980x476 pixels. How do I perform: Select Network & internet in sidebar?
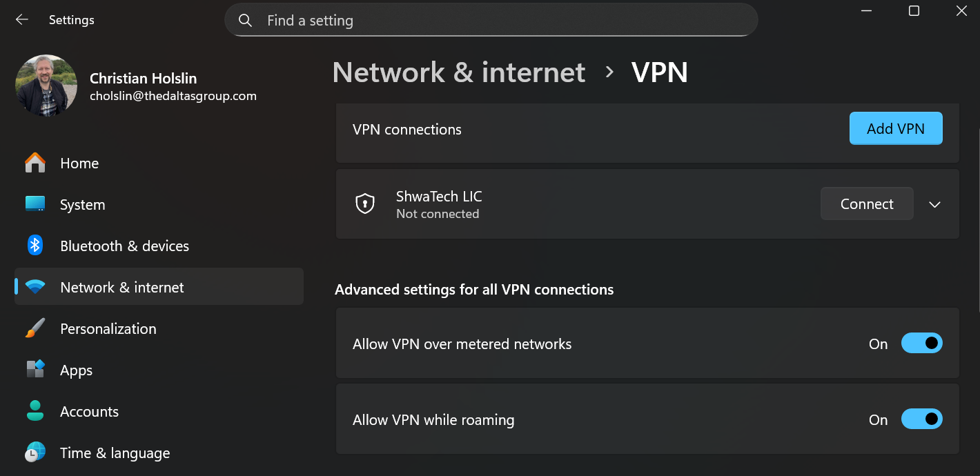pos(159,287)
